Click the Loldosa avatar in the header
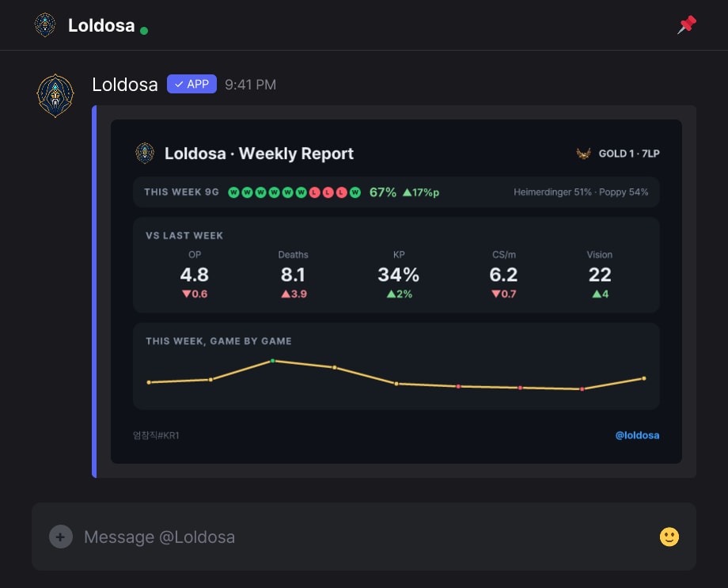Screen dimensions: 728x588 click(x=45, y=25)
